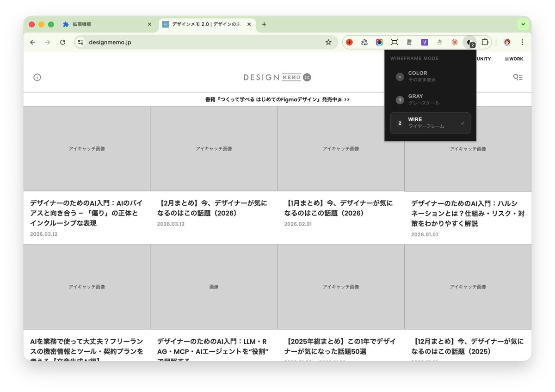Screen dimensions: 555x392
Task: Expand the green chevron above the toolbar
Action: pos(523,24)
